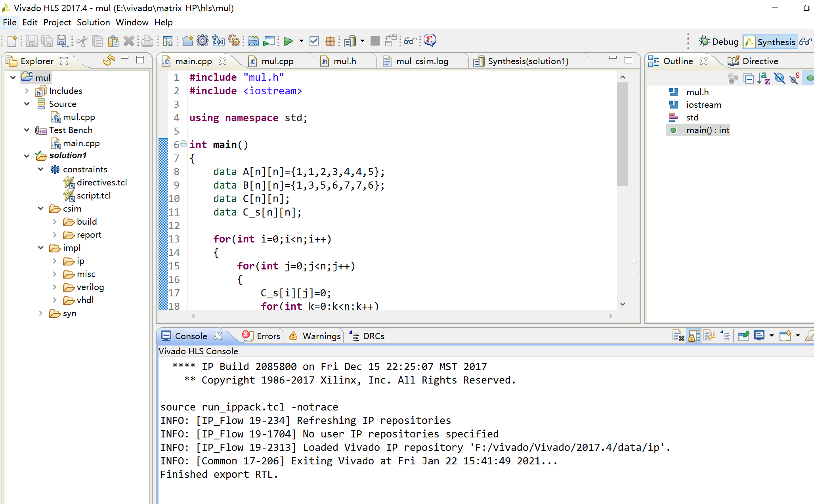Click the editor vertical scrollbar thumb
Viewport: 814px width, 504px height.
(x=623, y=135)
